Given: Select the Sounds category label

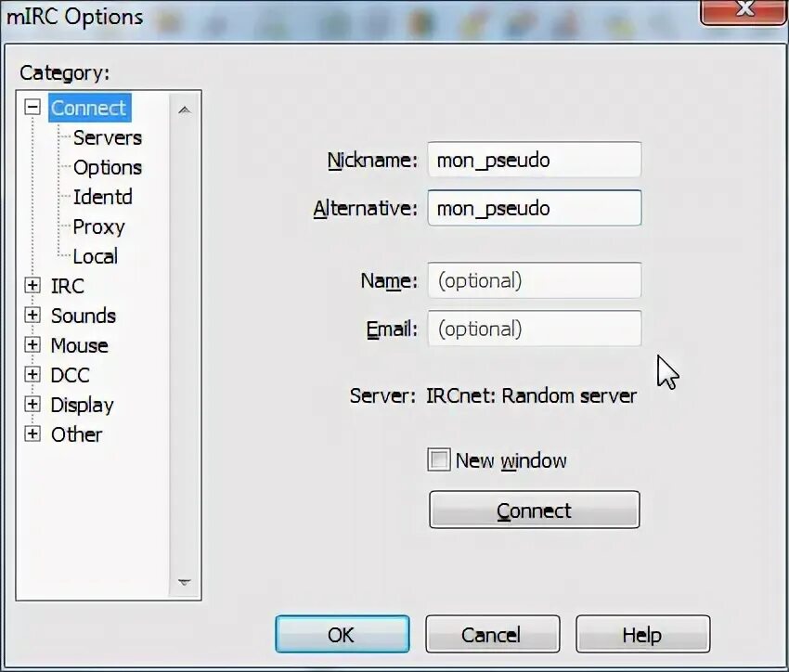Looking at the screenshot, I should pyautogui.click(x=83, y=316).
